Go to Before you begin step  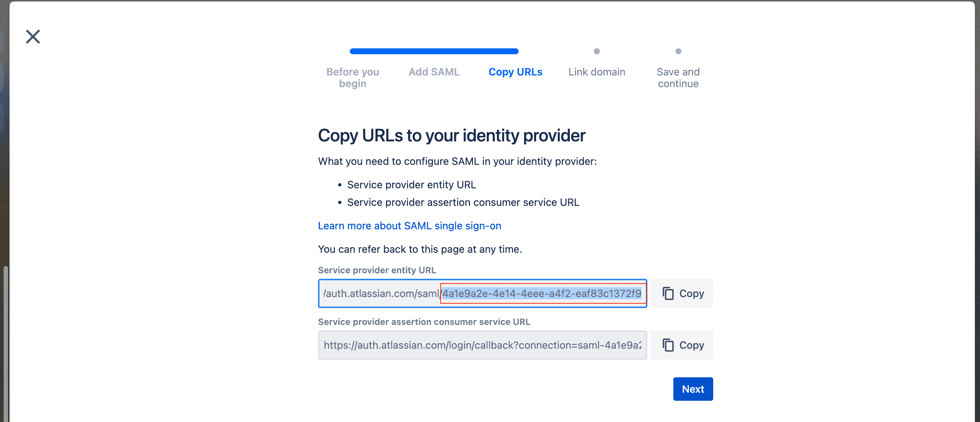click(x=352, y=78)
